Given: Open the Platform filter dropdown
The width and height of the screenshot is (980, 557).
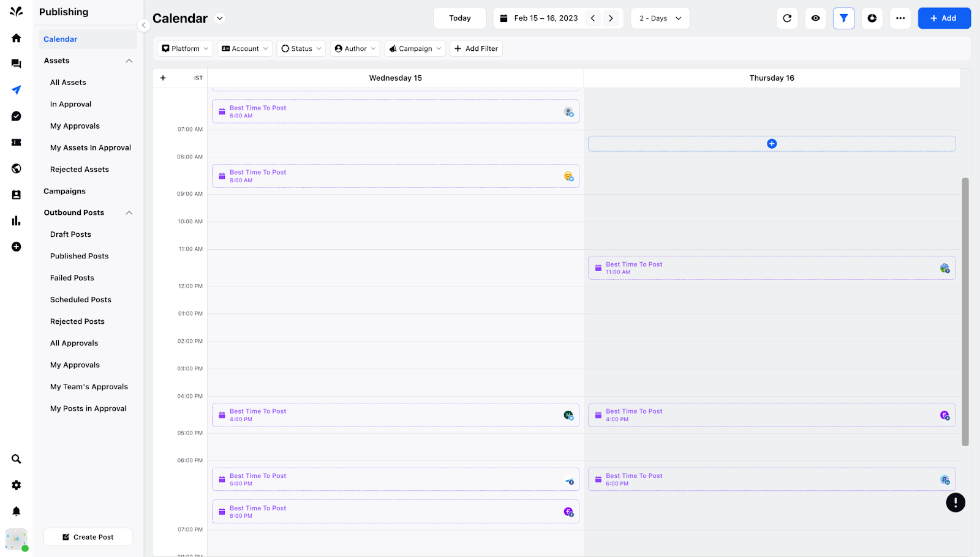Looking at the screenshot, I should coord(185,48).
